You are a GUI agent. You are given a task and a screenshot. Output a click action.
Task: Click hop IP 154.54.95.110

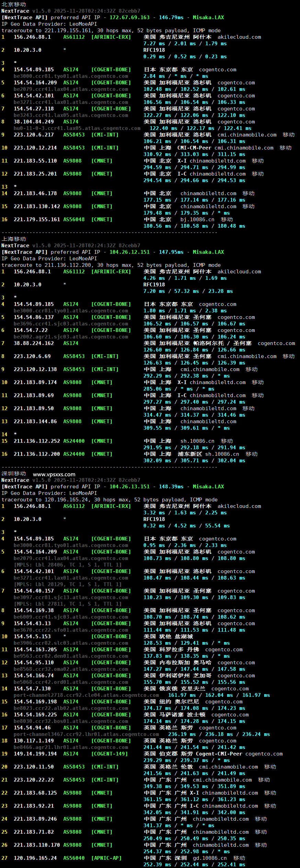[x=34, y=663]
